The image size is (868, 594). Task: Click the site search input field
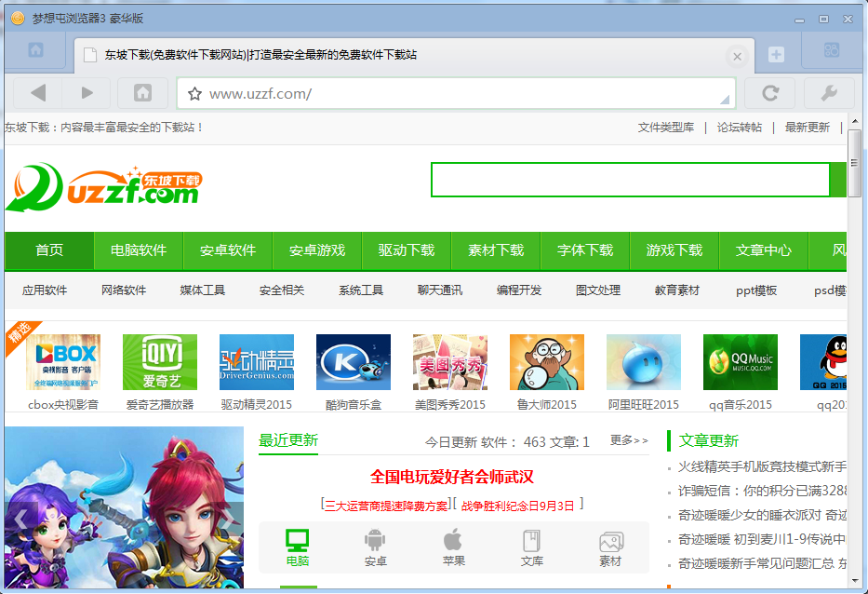(631, 180)
